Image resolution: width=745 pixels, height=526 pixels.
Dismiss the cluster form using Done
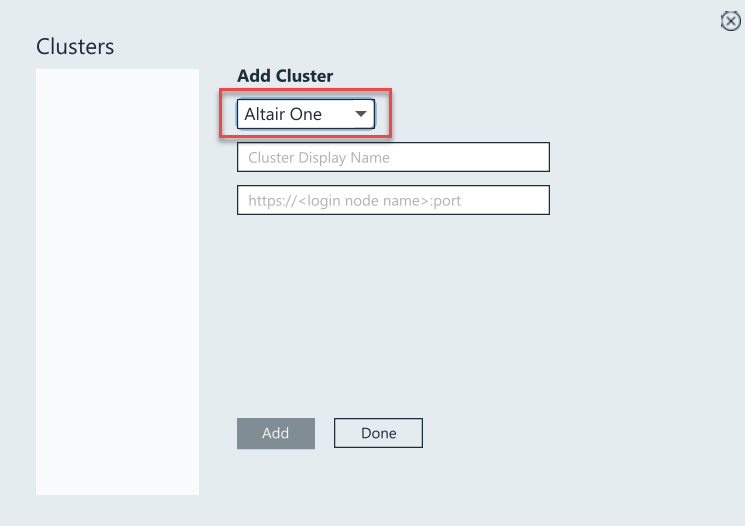click(x=378, y=433)
